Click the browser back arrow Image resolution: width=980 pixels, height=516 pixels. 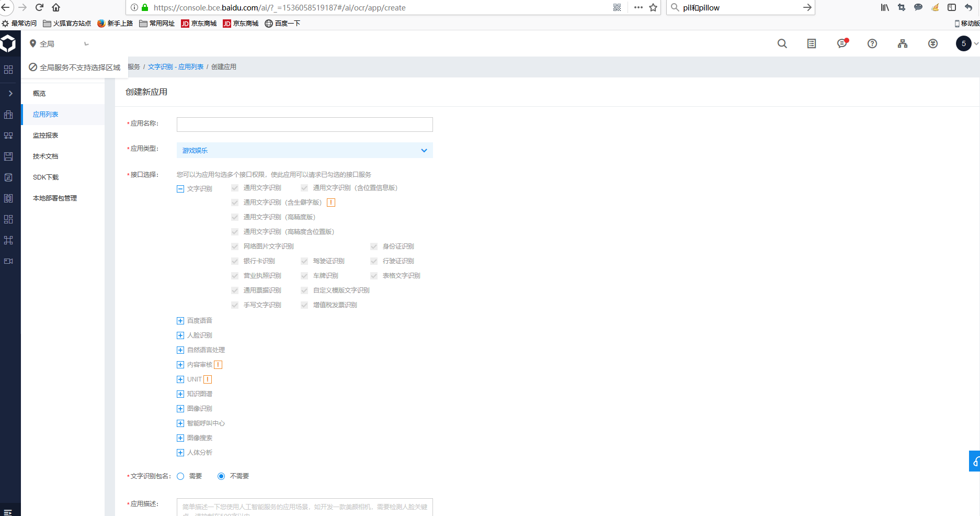click(x=5, y=7)
